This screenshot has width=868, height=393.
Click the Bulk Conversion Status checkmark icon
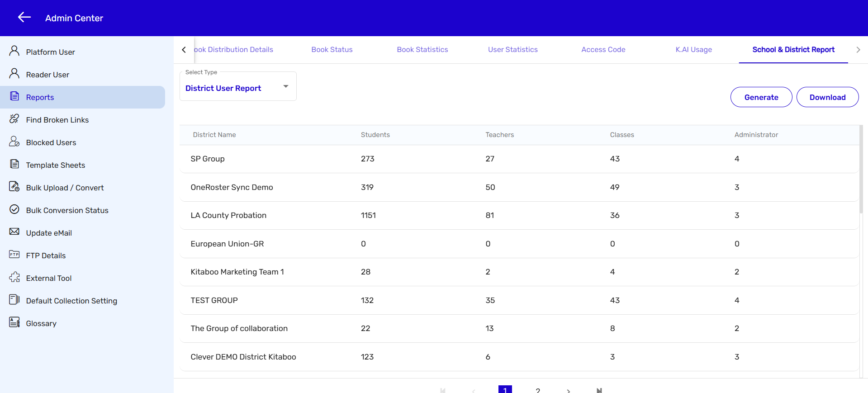pyautogui.click(x=14, y=209)
